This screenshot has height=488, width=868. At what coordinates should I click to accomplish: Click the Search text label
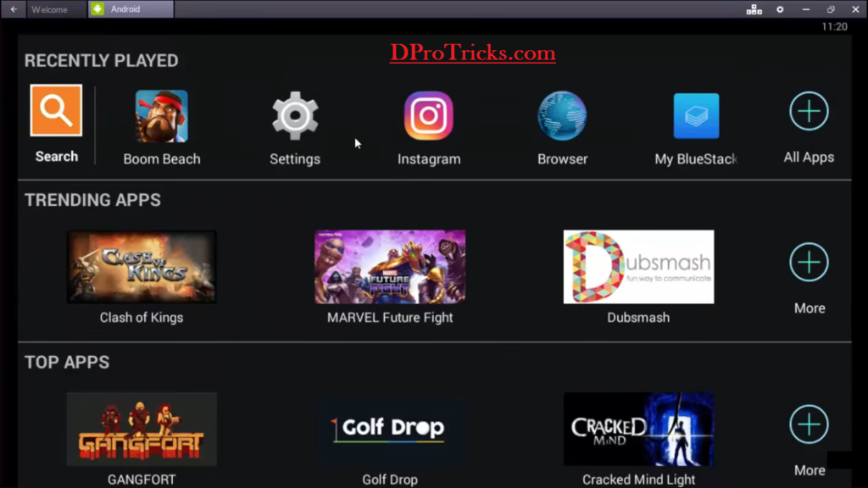(x=57, y=157)
